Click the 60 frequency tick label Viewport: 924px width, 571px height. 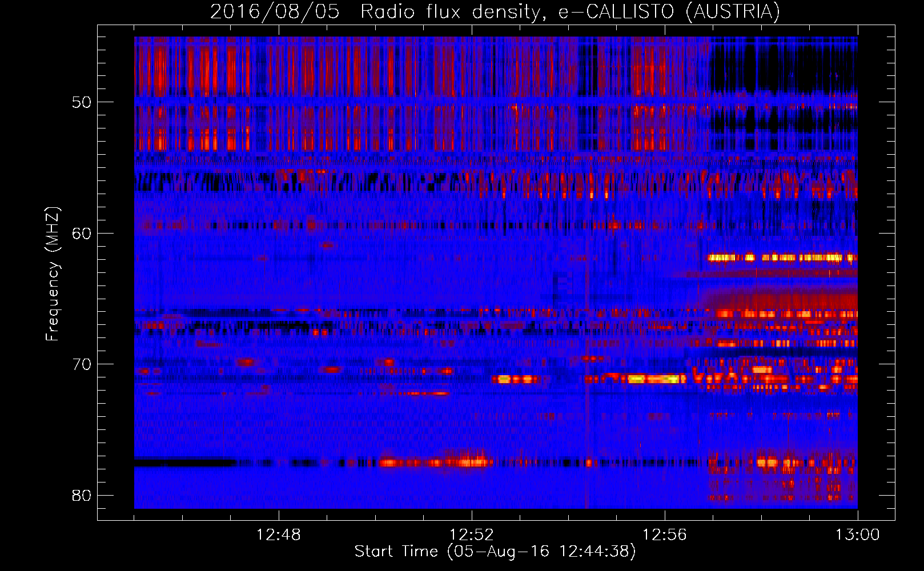tap(82, 234)
